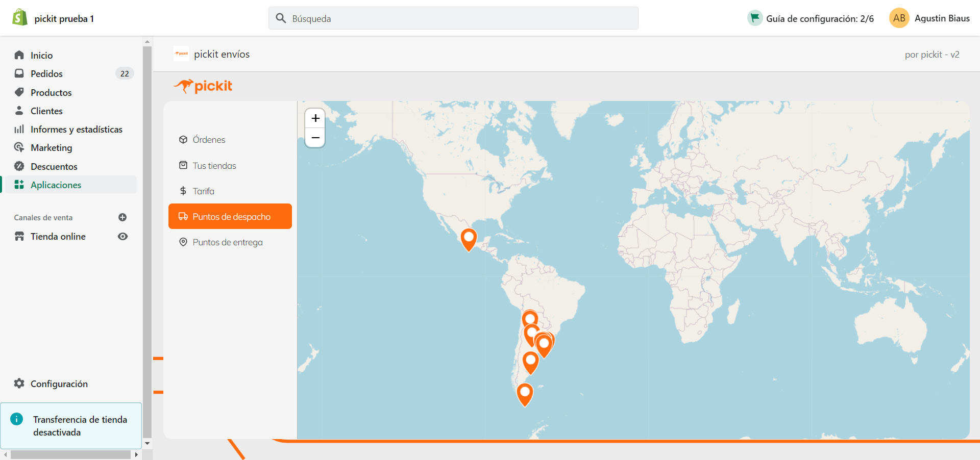Add a sales channel plus icon
980x460 pixels.
(x=122, y=217)
